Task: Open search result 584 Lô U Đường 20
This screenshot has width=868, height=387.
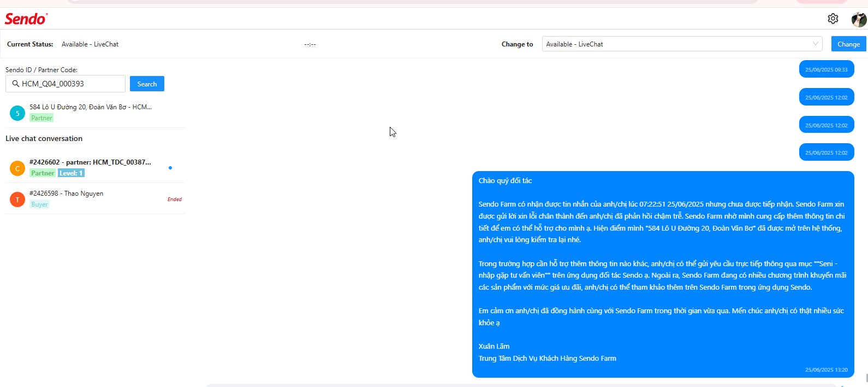Action: 96,113
